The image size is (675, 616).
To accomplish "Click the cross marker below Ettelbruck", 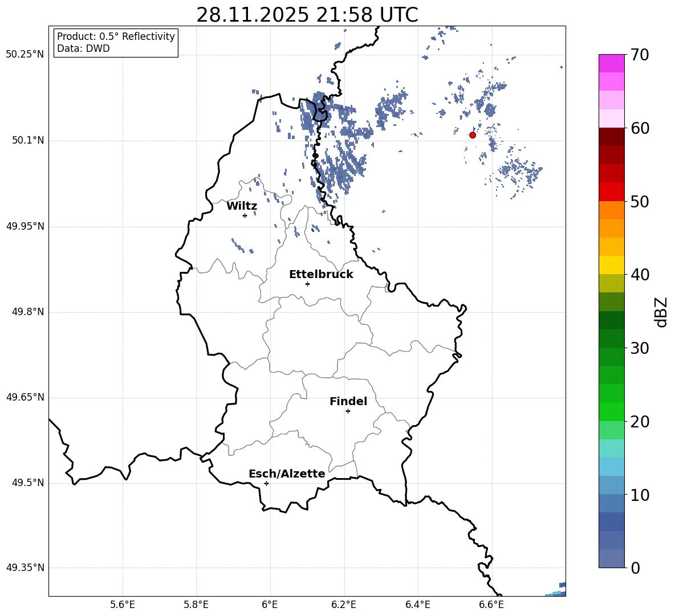I will click(x=307, y=284).
